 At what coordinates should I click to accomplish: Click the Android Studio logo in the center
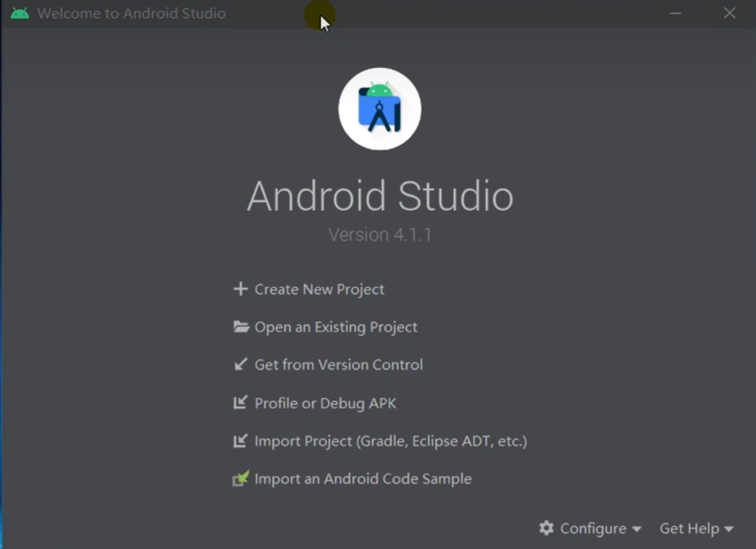380,109
